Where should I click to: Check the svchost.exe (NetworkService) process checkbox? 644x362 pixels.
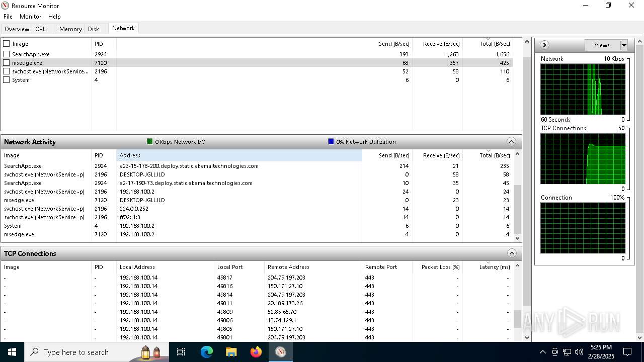tap(7, 71)
